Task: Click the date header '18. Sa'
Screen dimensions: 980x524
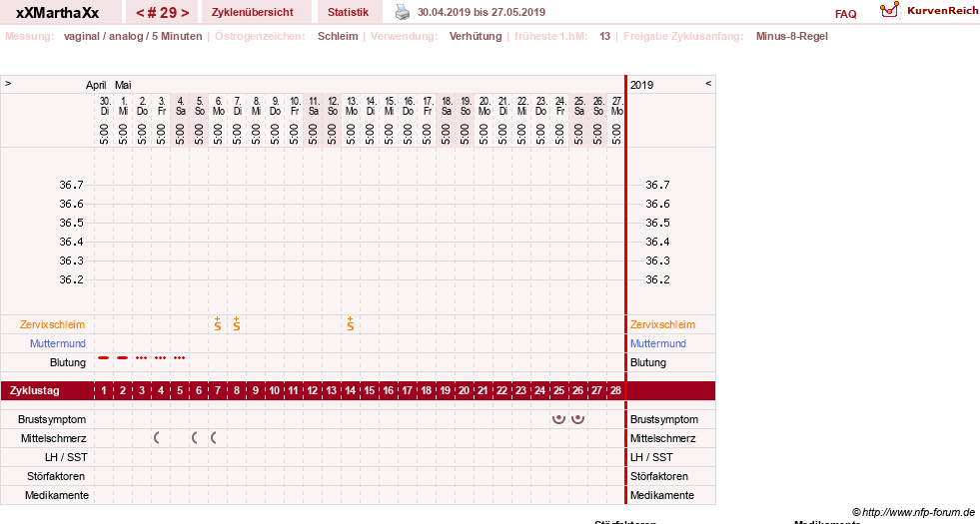Action: [447, 106]
